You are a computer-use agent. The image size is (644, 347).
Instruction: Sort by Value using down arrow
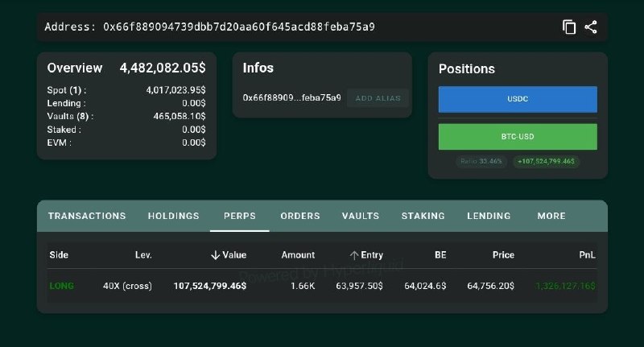215,255
